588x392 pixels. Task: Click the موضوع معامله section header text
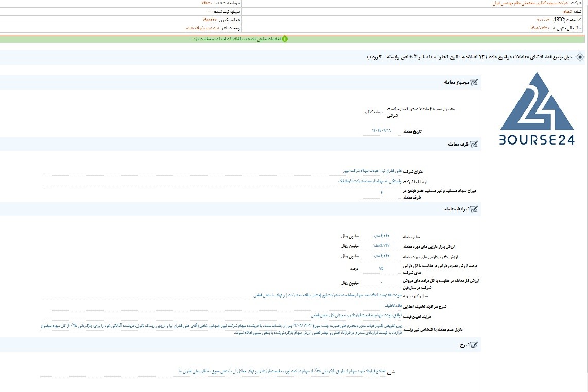(x=457, y=82)
